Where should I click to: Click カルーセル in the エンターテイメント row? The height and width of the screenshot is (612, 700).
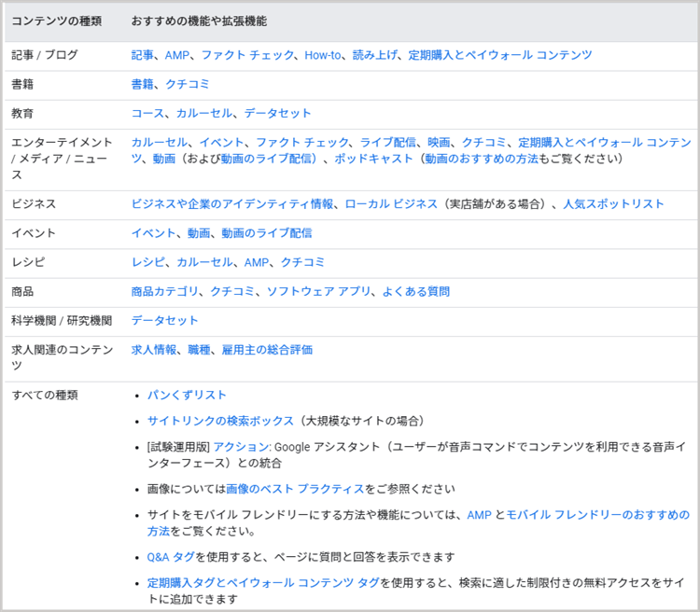tap(159, 143)
